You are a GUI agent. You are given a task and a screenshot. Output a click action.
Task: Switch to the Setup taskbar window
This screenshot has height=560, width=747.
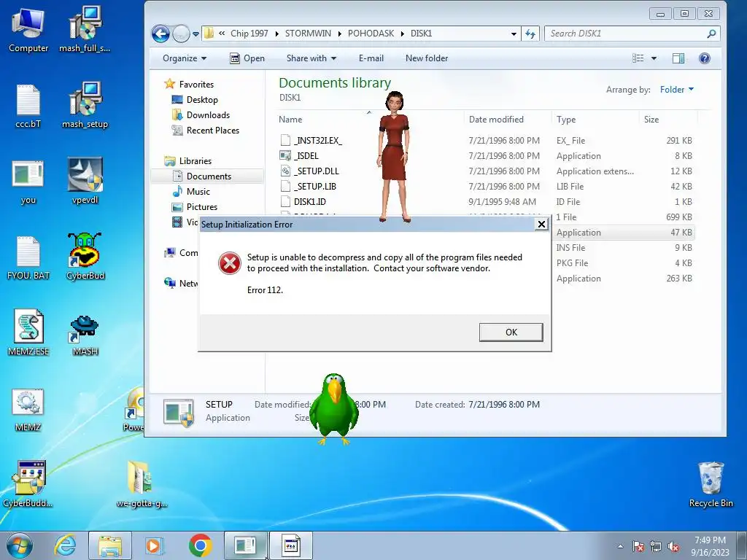coord(245,545)
